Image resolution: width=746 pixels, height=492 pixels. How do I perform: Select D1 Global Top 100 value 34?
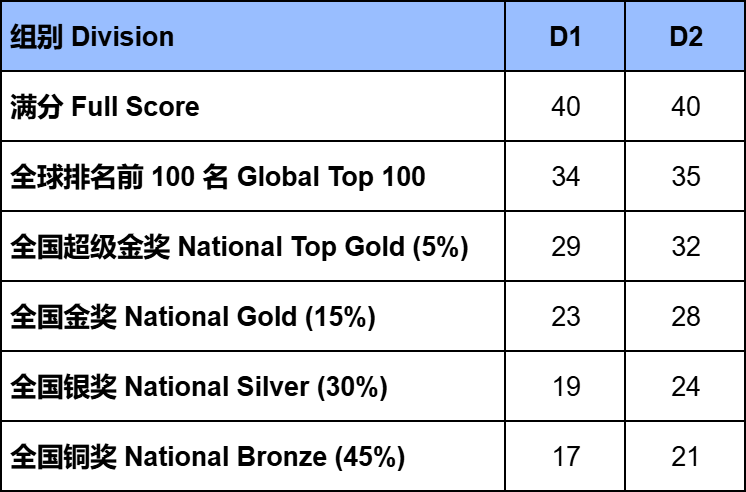coord(565,177)
